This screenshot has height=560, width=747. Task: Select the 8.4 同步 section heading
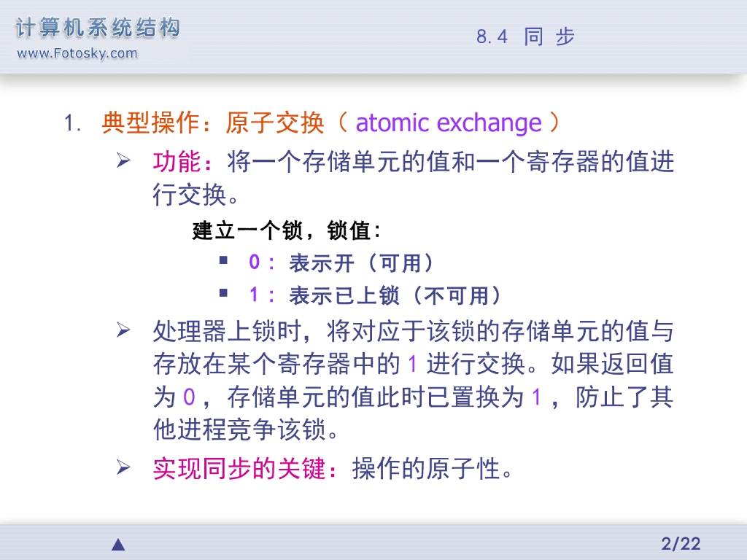[525, 36]
